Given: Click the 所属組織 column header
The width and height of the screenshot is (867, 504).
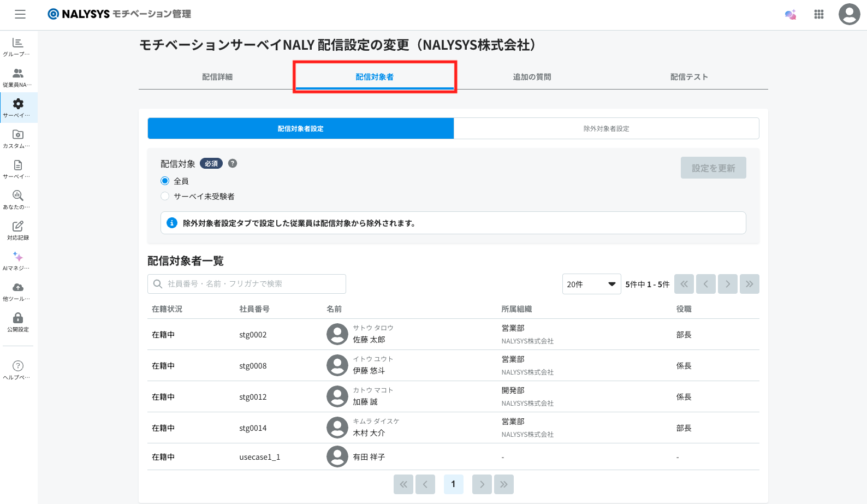Looking at the screenshot, I should tap(516, 309).
